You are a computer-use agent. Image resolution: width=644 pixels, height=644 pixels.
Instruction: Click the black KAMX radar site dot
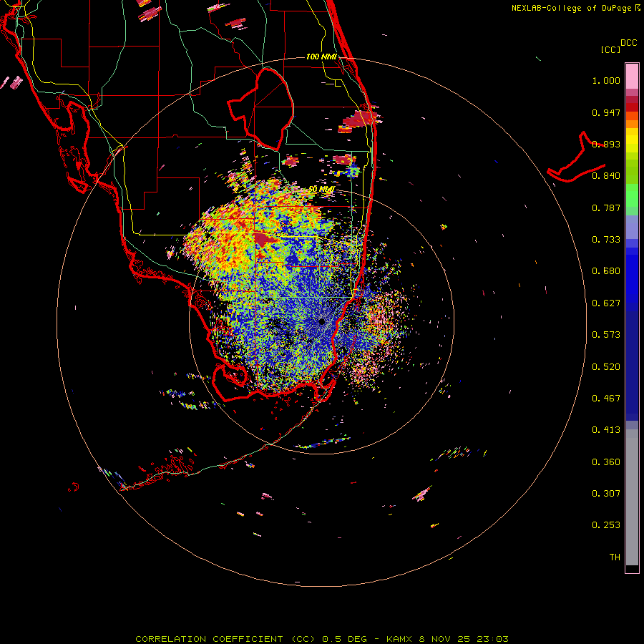[x=321, y=321]
